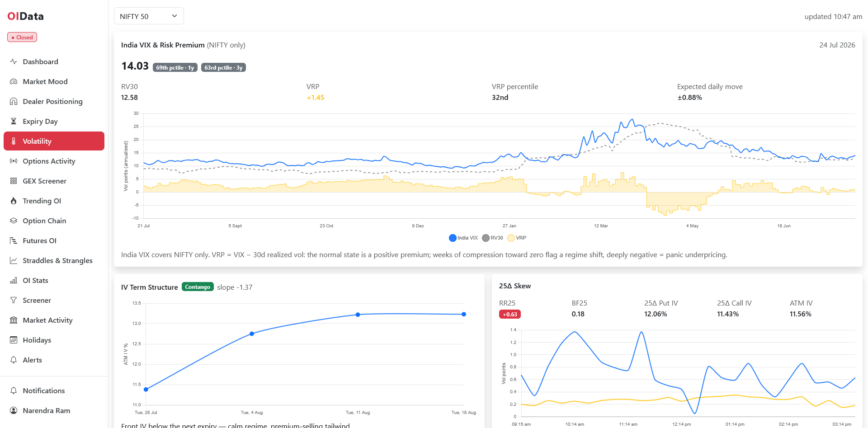Click the GEX Screener grid icon

click(x=14, y=181)
